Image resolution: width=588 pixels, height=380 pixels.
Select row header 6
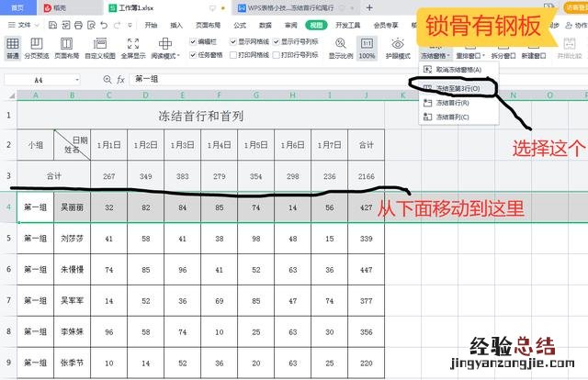[8, 270]
